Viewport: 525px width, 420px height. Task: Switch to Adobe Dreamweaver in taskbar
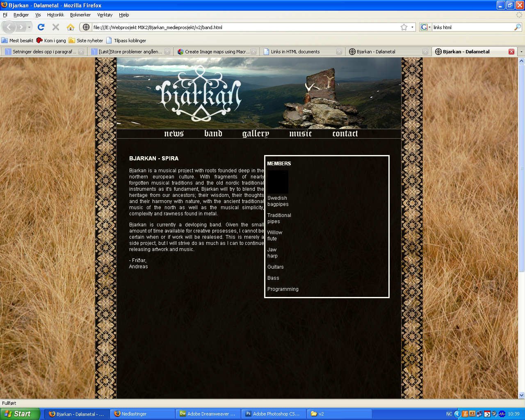[208, 414]
